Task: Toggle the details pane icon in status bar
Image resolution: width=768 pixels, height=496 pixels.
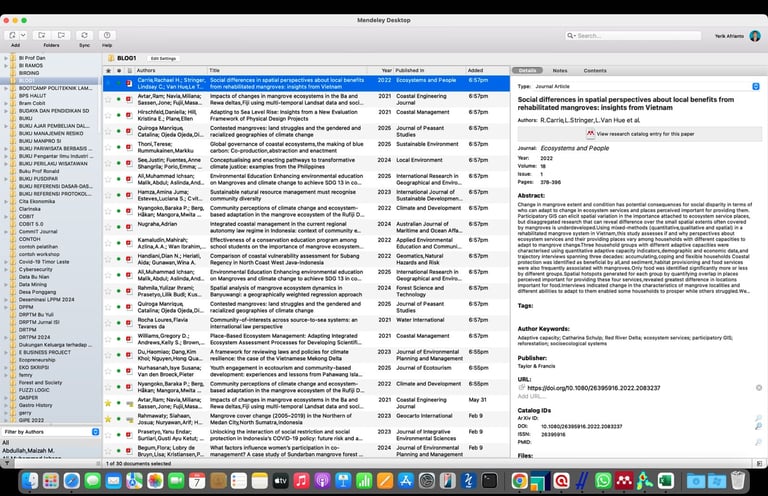Action: point(759,463)
